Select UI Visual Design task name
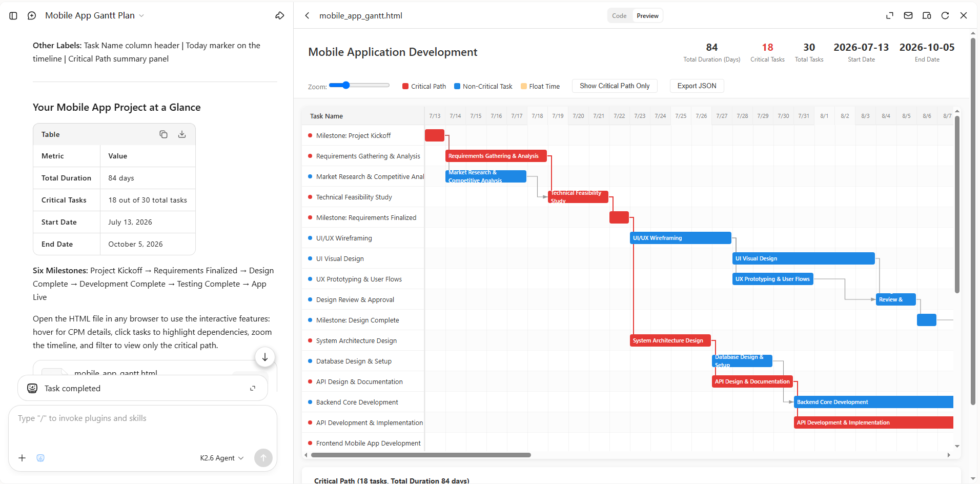Image resolution: width=980 pixels, height=484 pixels. [340, 258]
